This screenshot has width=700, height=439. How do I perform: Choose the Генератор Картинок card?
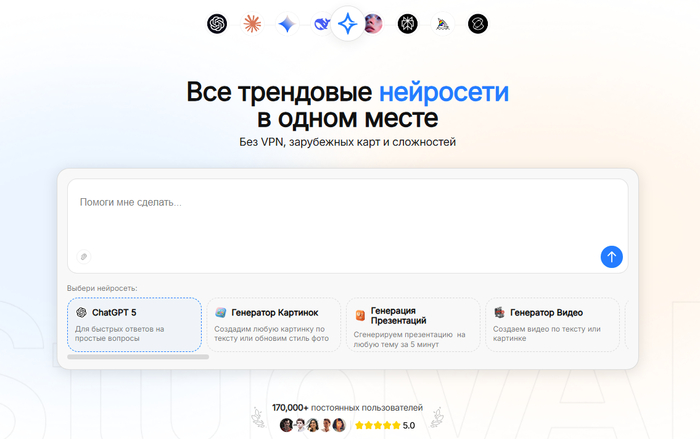(273, 324)
